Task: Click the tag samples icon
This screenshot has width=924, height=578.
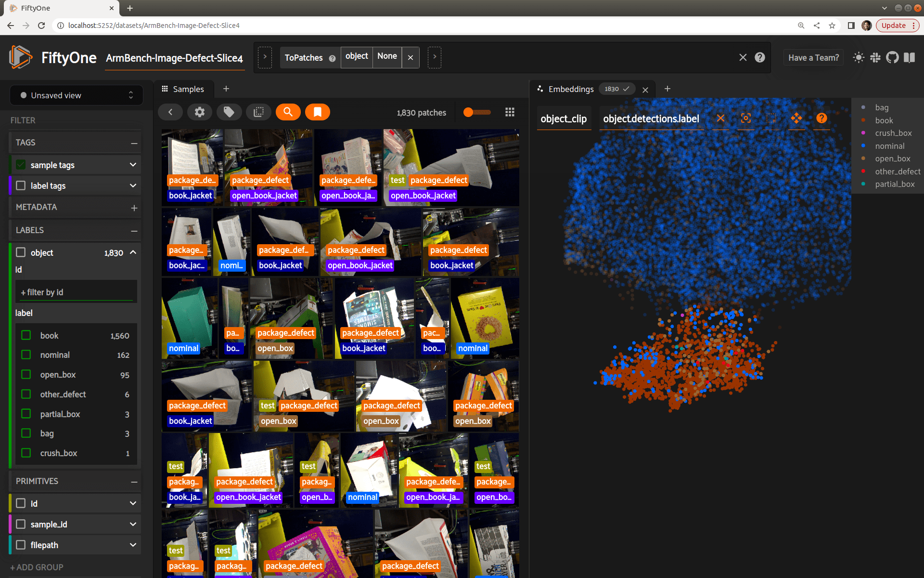Action: pos(229,112)
